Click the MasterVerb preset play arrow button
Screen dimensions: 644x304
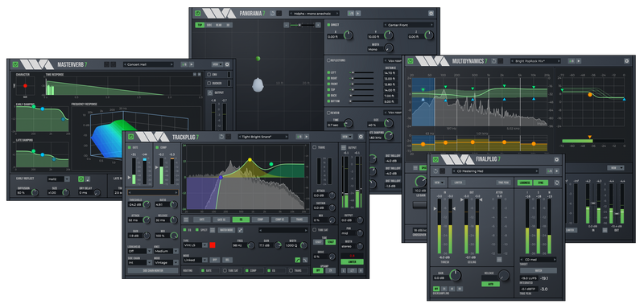tap(192, 64)
